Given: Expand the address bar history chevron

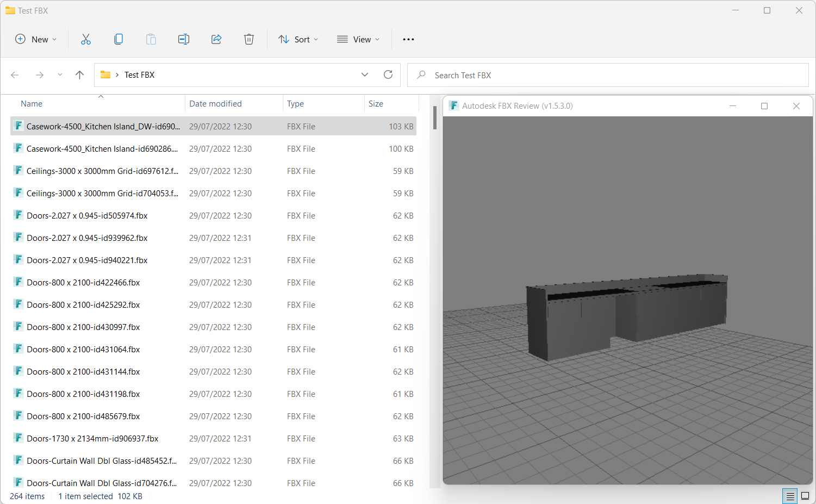Looking at the screenshot, I should pos(365,75).
